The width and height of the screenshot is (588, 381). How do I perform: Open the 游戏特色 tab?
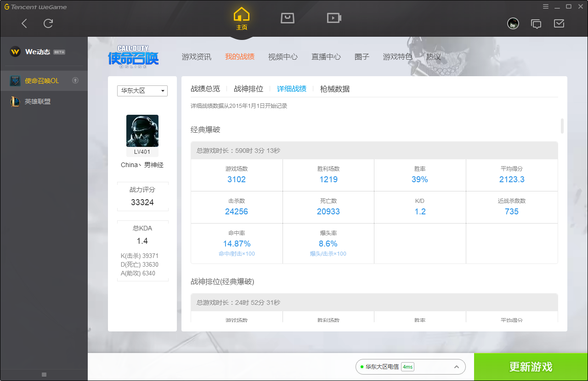click(398, 57)
